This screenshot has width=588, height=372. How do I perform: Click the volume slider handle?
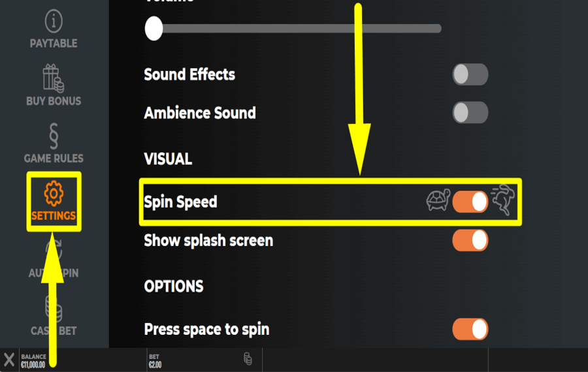click(x=154, y=28)
